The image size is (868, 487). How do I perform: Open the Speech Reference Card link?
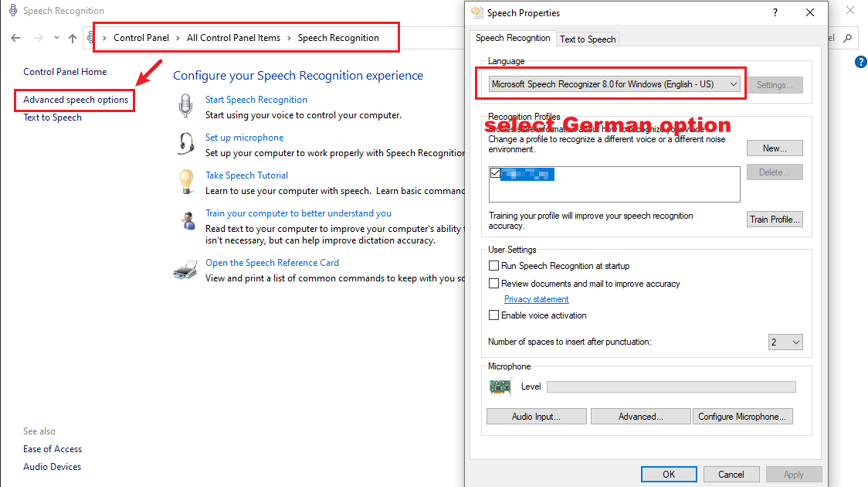coord(272,263)
